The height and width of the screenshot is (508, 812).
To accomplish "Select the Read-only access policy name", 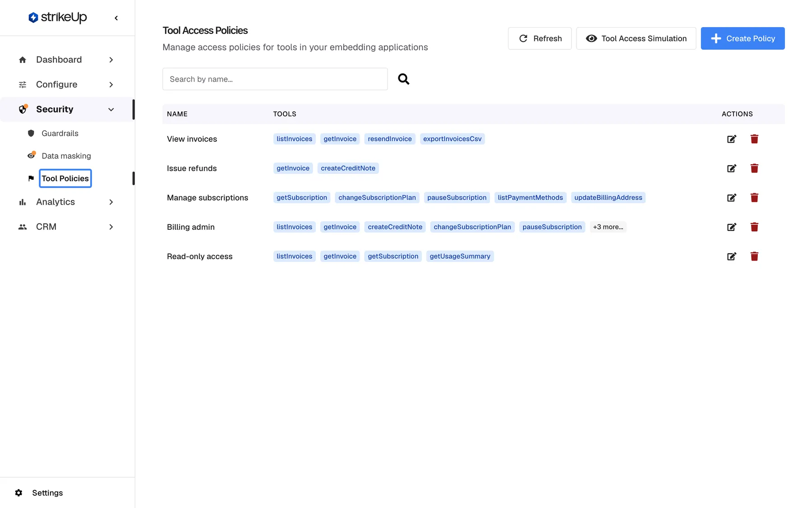I will click(x=200, y=256).
